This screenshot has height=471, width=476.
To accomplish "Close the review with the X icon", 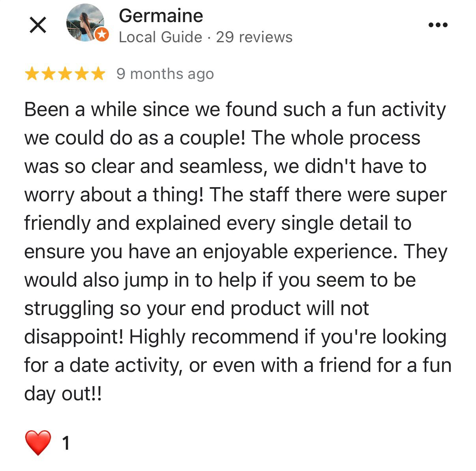I will [x=38, y=25].
